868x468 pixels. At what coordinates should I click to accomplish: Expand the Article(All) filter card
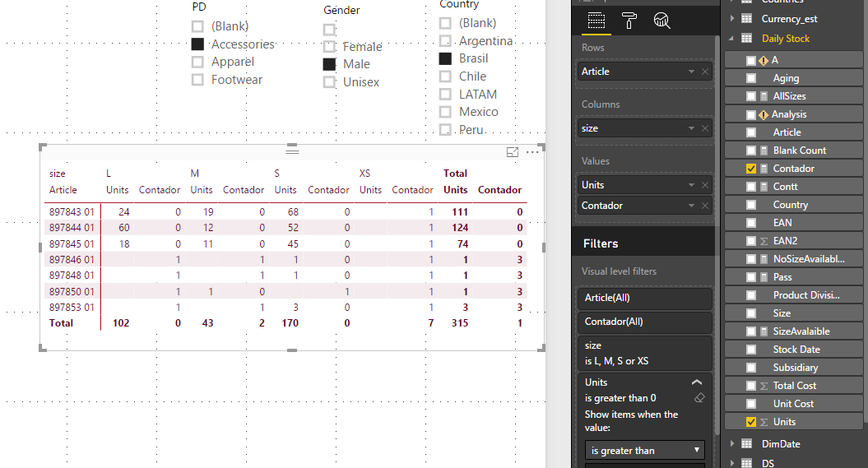[644, 298]
